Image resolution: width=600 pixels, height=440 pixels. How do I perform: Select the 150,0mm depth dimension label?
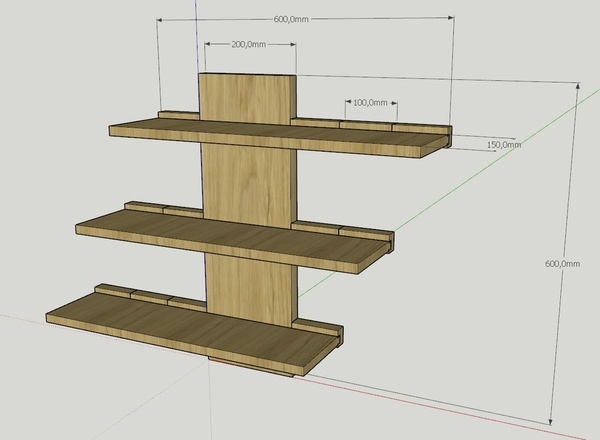(505, 145)
